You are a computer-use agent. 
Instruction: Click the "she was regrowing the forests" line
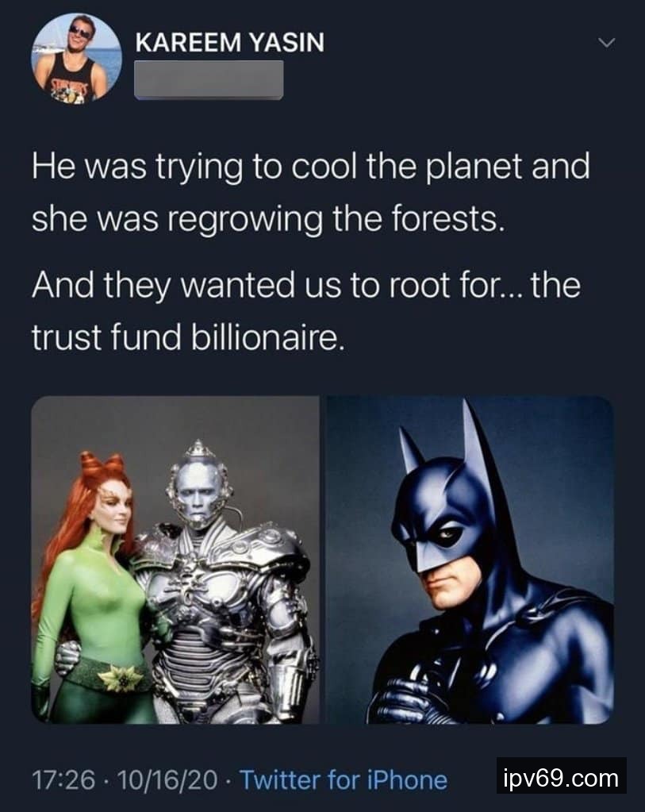pyautogui.click(x=267, y=218)
